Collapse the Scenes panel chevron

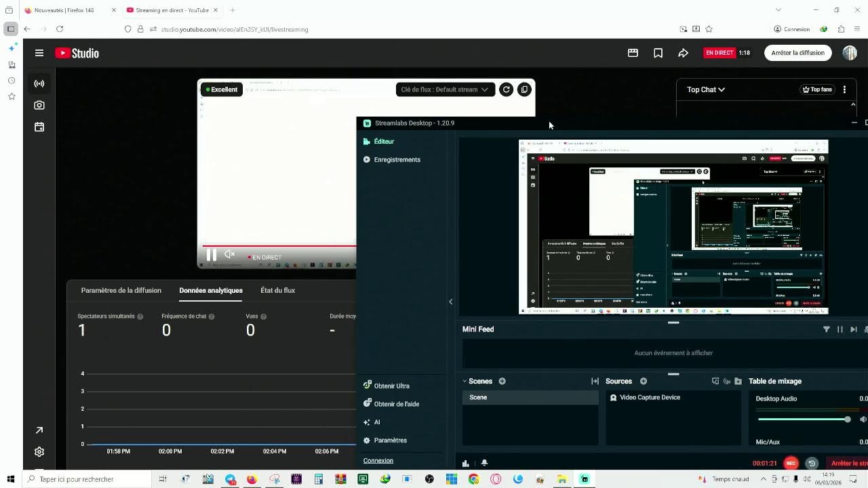pos(465,381)
